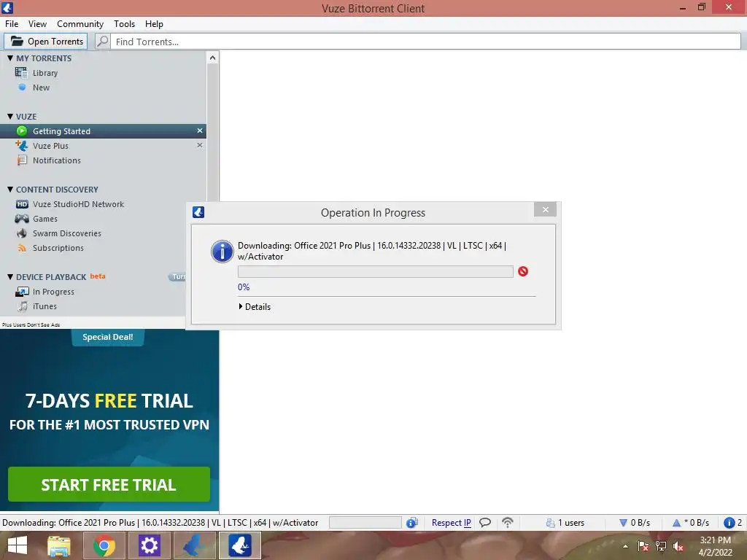This screenshot has height=560, width=747.
Task: Click the sidebar scroll up arrow
Action: [x=212, y=58]
